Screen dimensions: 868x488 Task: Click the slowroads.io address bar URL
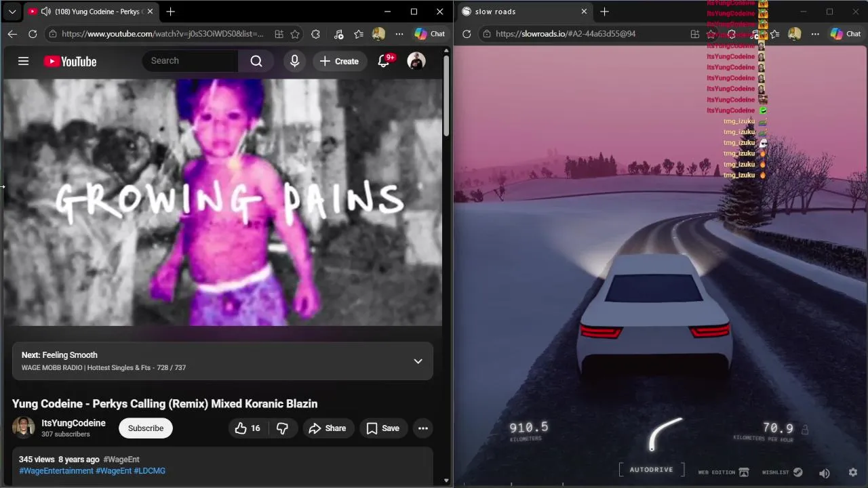(566, 34)
